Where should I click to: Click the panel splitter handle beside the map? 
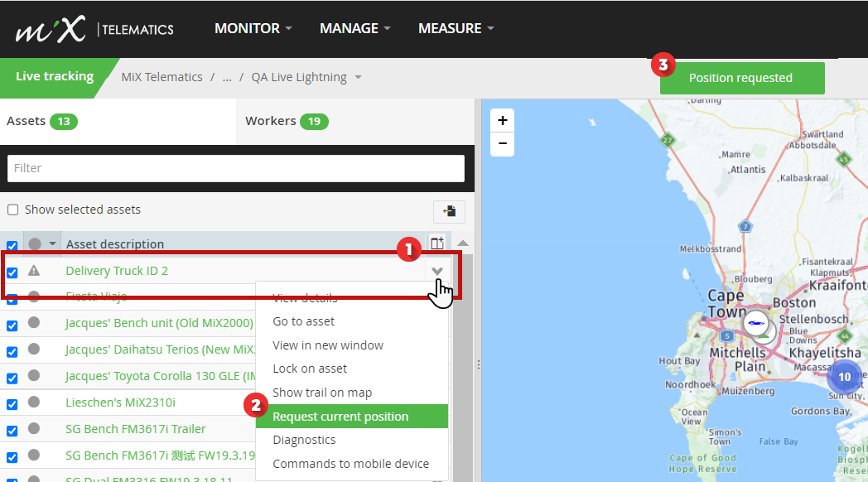[478, 364]
